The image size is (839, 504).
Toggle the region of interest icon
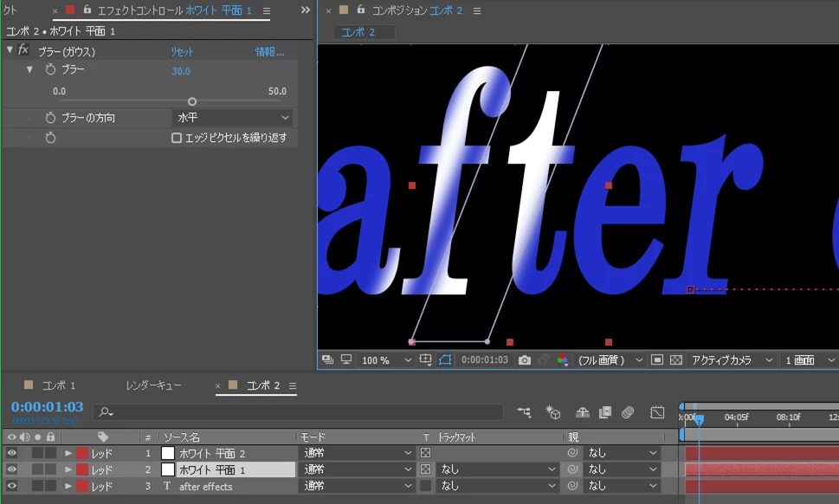coord(657,359)
